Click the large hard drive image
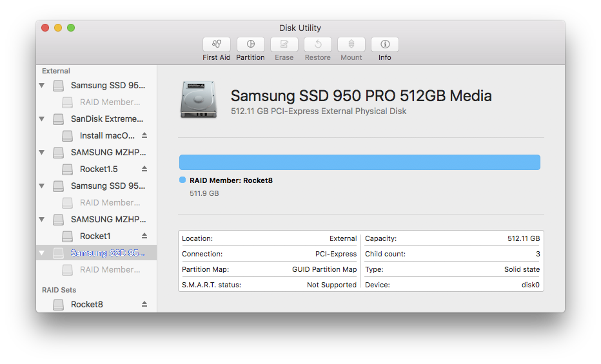This screenshot has width=601, height=364. 199,99
